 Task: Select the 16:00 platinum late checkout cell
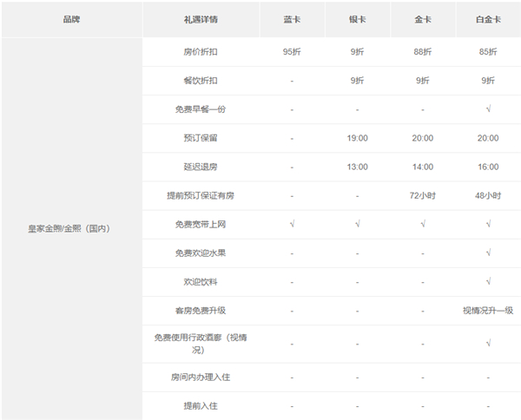pyautogui.click(x=487, y=167)
